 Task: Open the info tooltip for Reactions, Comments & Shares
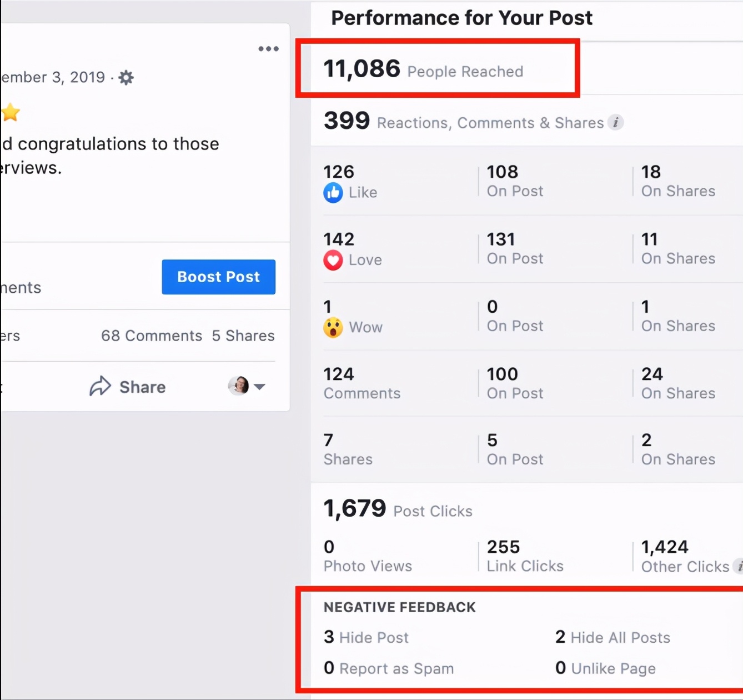pyautogui.click(x=616, y=123)
